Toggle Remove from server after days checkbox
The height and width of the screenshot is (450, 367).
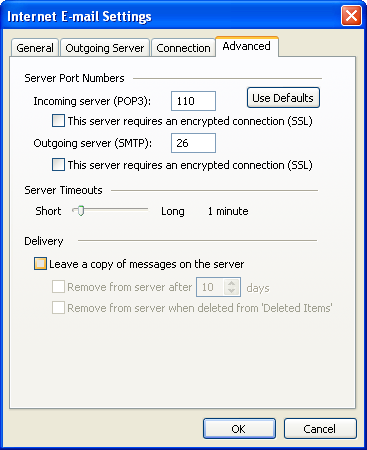[58, 287]
